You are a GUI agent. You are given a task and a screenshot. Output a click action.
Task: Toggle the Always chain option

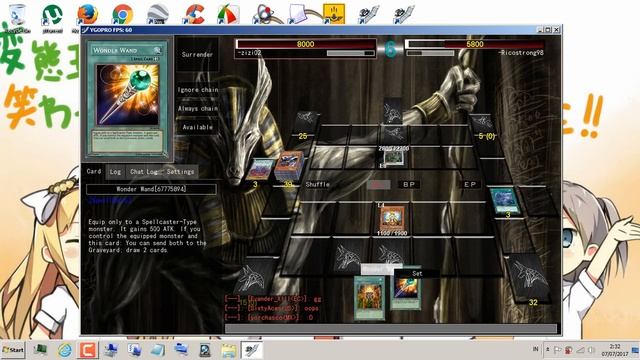(198, 108)
